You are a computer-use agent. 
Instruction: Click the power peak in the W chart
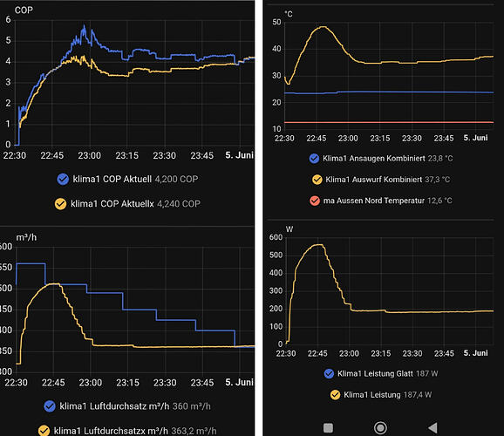pyautogui.click(x=318, y=245)
